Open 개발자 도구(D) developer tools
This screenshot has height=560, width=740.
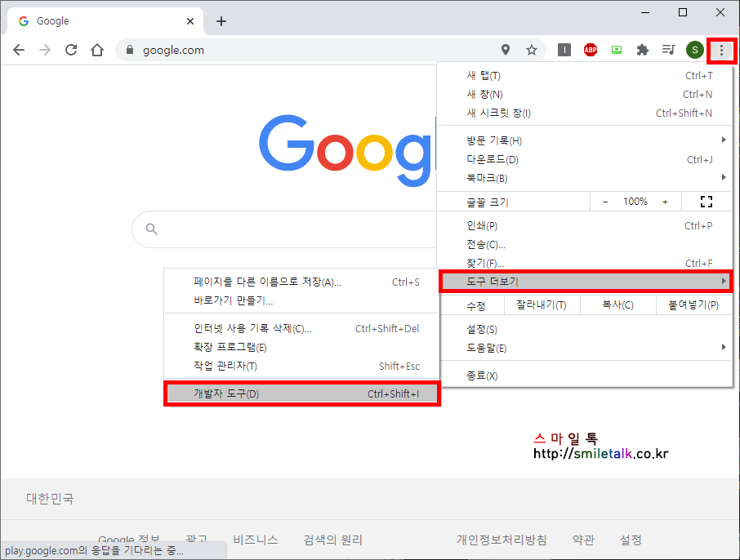[x=302, y=394]
